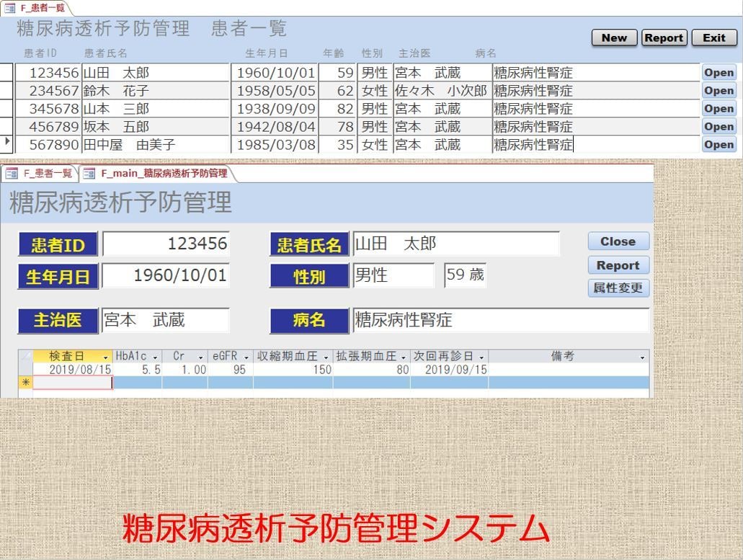Viewport: 743px width, 560px height.
Task: Open the record for patient 123456
Action: click(x=718, y=73)
